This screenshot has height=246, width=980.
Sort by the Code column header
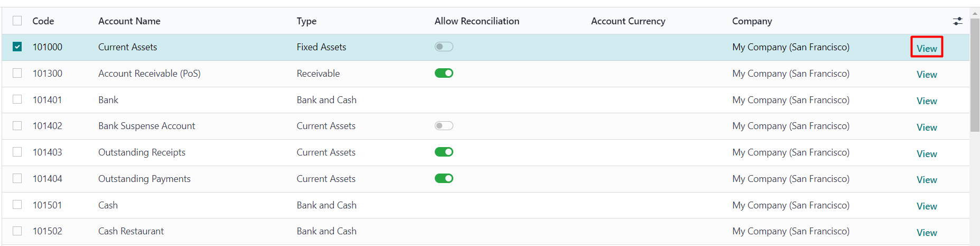(x=43, y=21)
